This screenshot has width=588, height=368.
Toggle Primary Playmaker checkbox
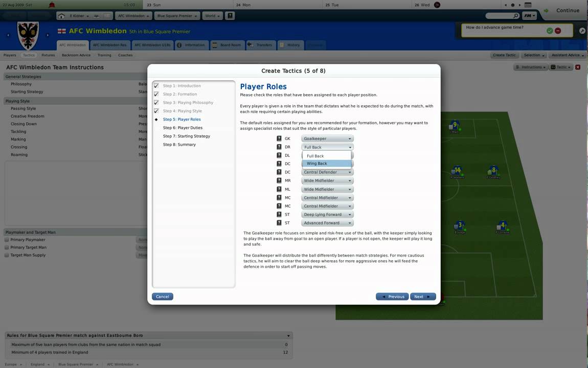click(x=6, y=240)
